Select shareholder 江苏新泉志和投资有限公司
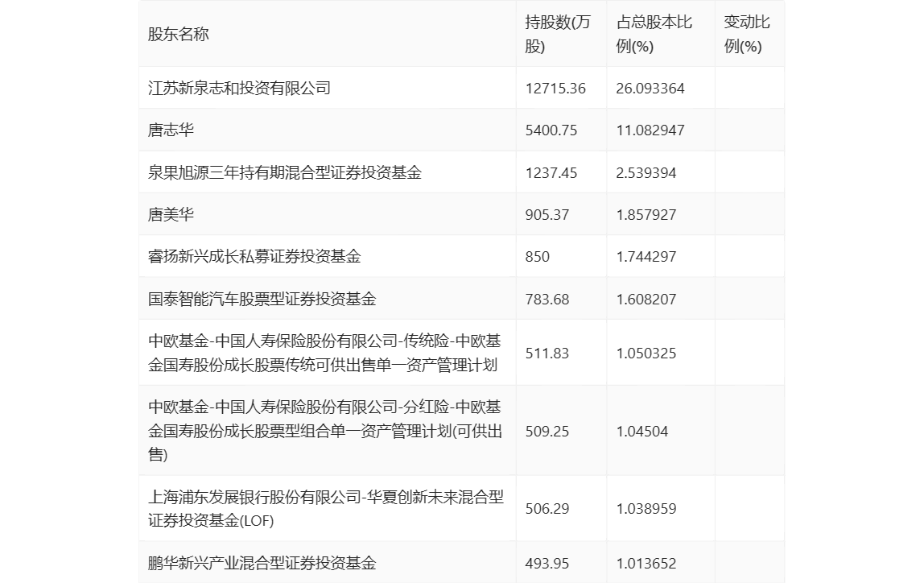 coord(239,89)
